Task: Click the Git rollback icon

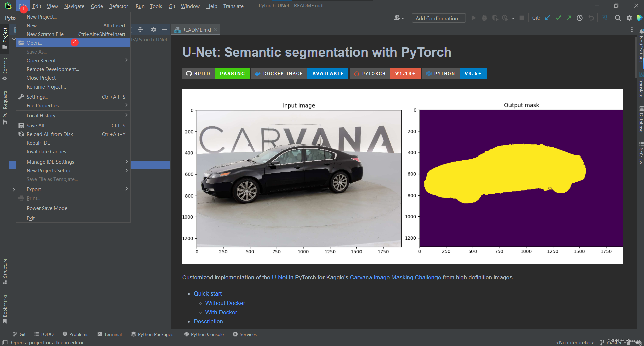Action: coord(591,18)
